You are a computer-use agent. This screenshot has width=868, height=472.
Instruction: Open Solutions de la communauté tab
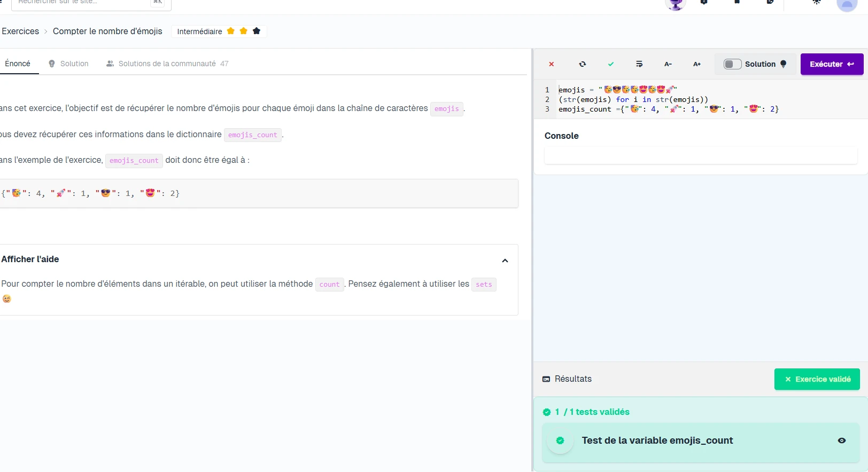click(x=167, y=64)
